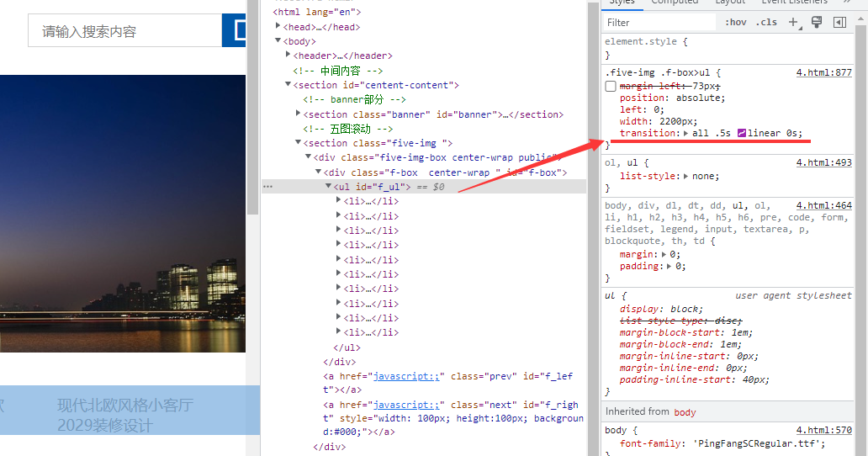
Task: Focus the Filter styles input field
Action: point(659,23)
